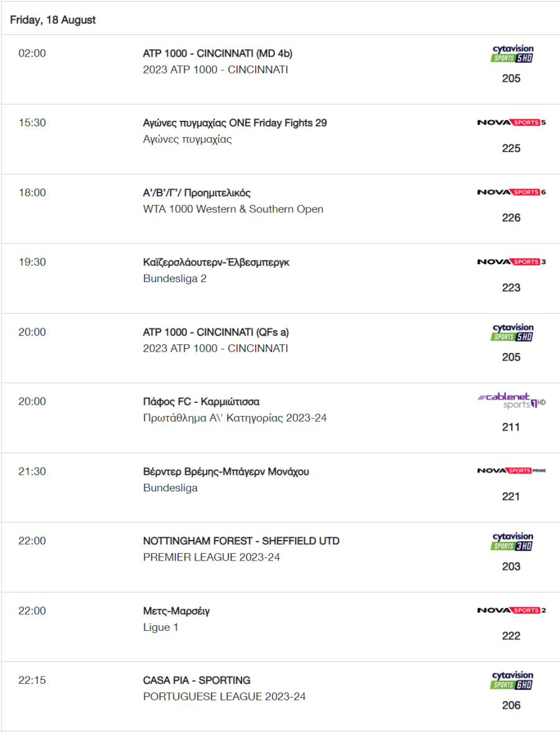Click channel number 223
The width and height of the screenshot is (560, 733).
pyautogui.click(x=511, y=288)
